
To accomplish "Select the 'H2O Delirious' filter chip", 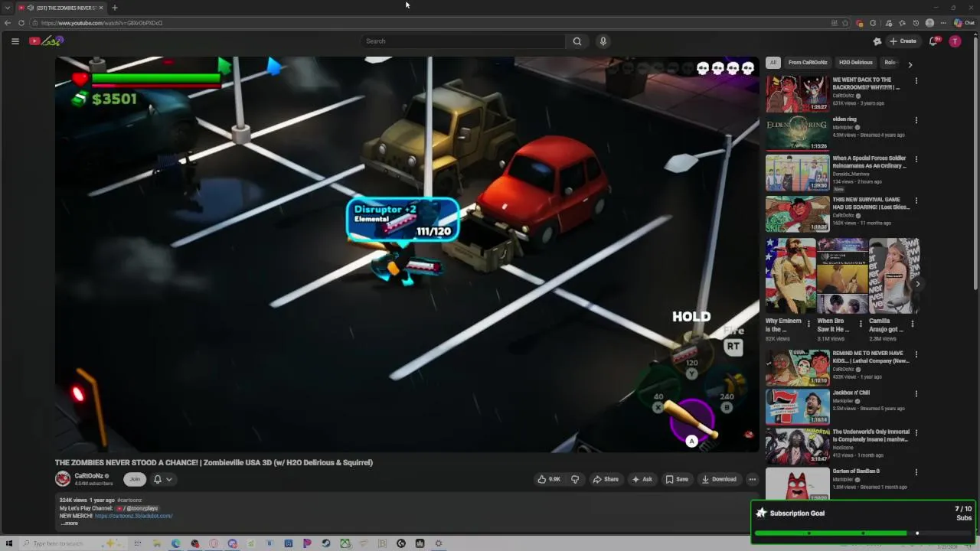I will click(x=855, y=62).
